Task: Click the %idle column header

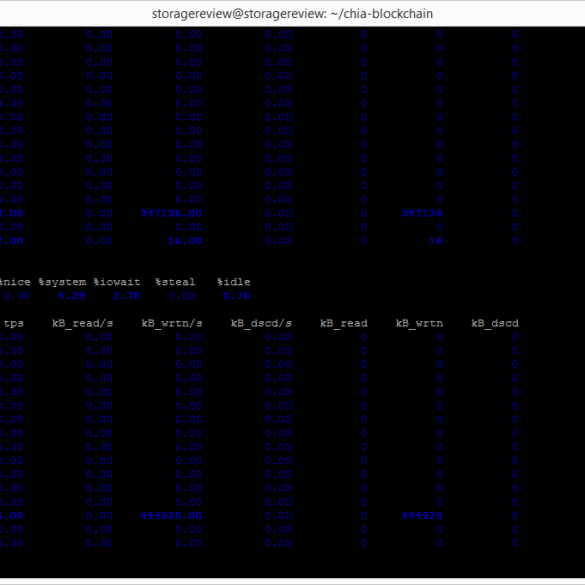Action: [x=234, y=282]
